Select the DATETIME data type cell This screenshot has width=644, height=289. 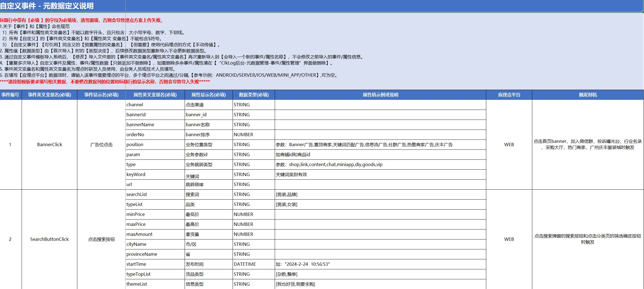(254, 264)
